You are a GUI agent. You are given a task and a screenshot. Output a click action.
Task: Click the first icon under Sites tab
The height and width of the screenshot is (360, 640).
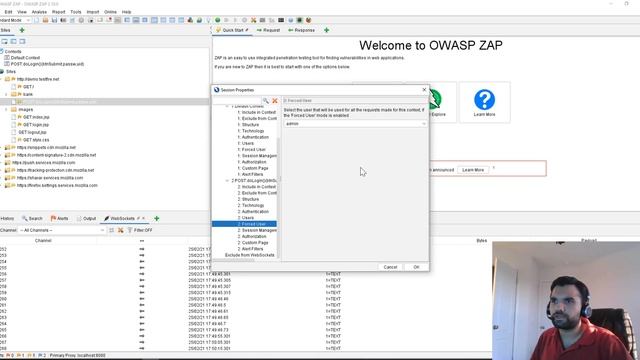pyautogui.click(x=4, y=41)
